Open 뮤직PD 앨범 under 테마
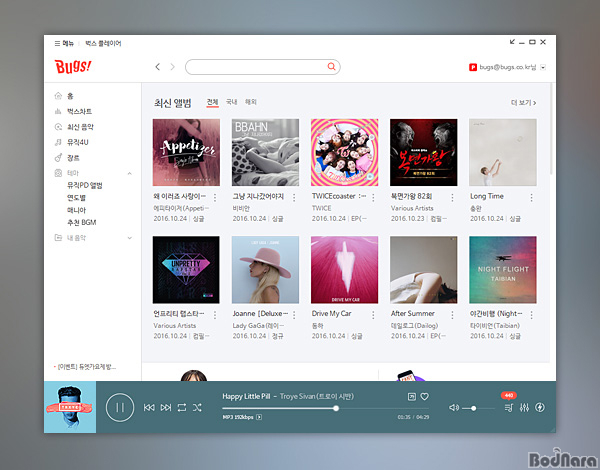This screenshot has height=470, width=600. (85, 186)
